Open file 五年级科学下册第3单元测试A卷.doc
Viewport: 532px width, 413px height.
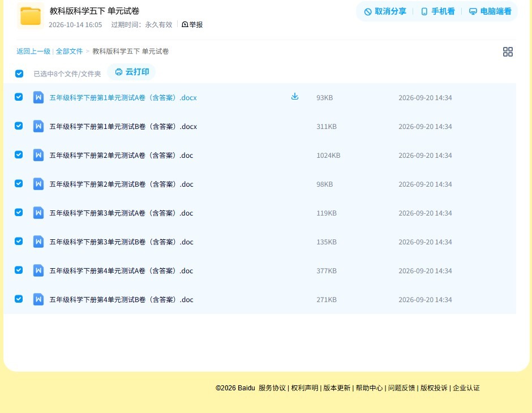(x=121, y=213)
